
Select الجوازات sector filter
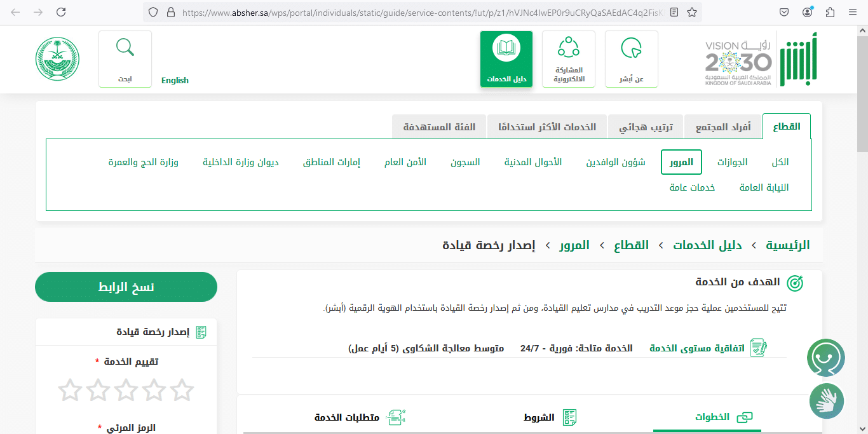733,162
